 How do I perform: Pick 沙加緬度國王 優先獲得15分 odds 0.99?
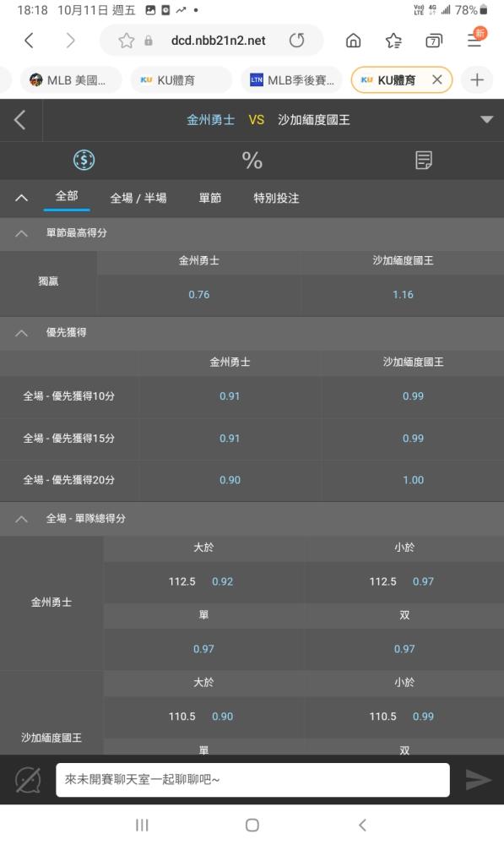click(413, 438)
